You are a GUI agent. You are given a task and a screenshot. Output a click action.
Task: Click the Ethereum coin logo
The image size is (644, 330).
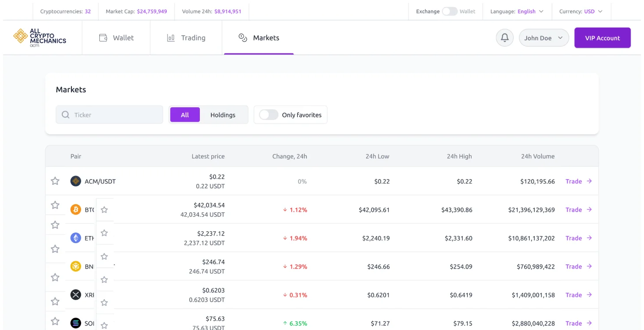75,238
